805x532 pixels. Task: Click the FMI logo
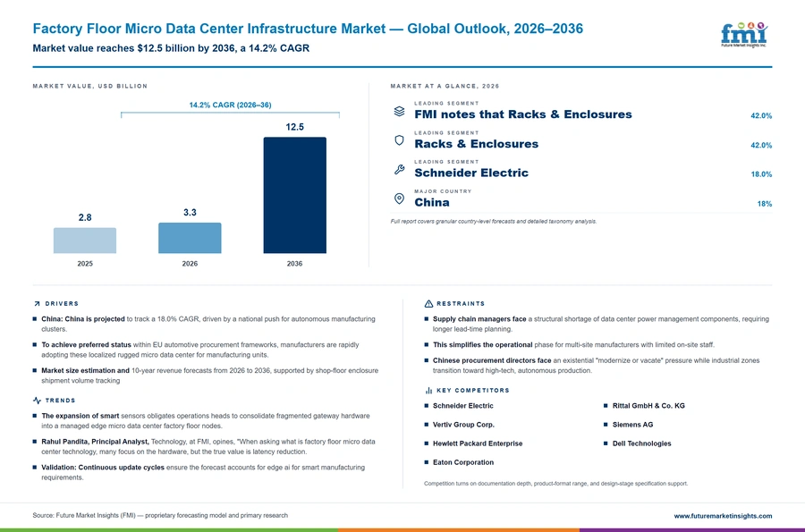(x=744, y=35)
